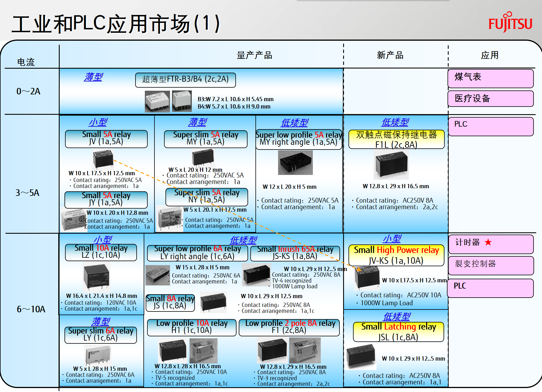
Task: Click the MY right angle relay photo
Action: pos(295,163)
